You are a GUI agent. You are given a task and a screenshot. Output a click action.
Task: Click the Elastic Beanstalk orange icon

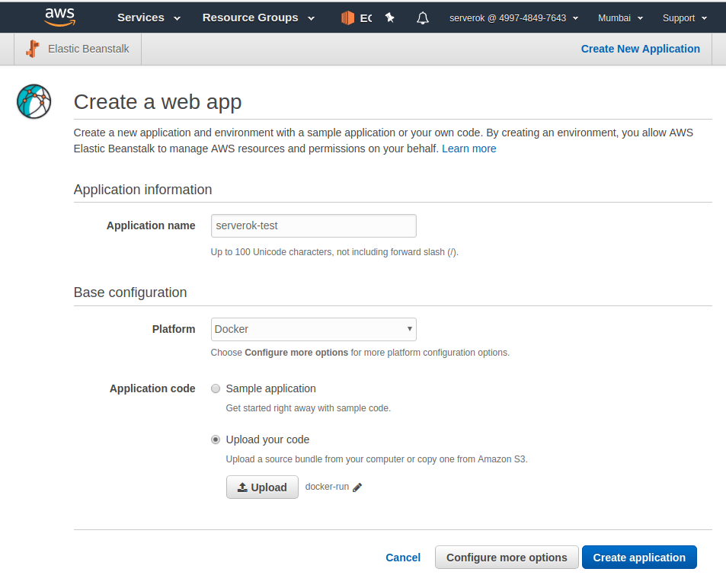point(32,49)
